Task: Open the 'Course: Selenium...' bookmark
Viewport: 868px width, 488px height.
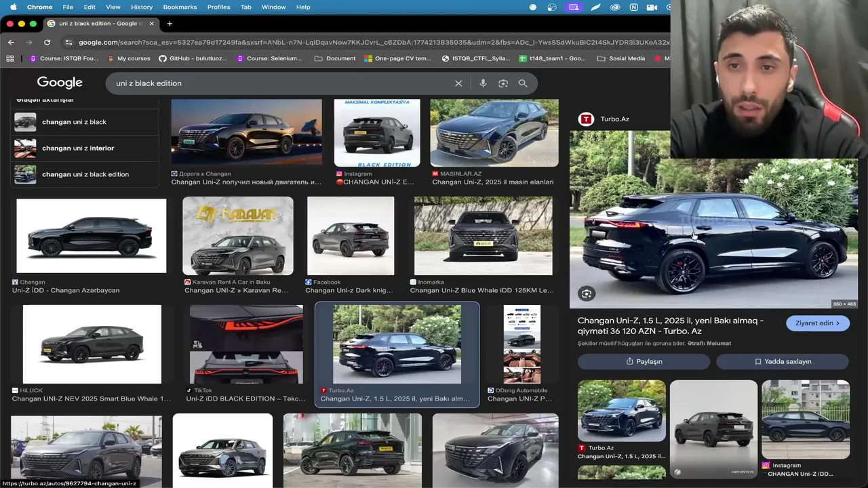Action: tap(269, 58)
